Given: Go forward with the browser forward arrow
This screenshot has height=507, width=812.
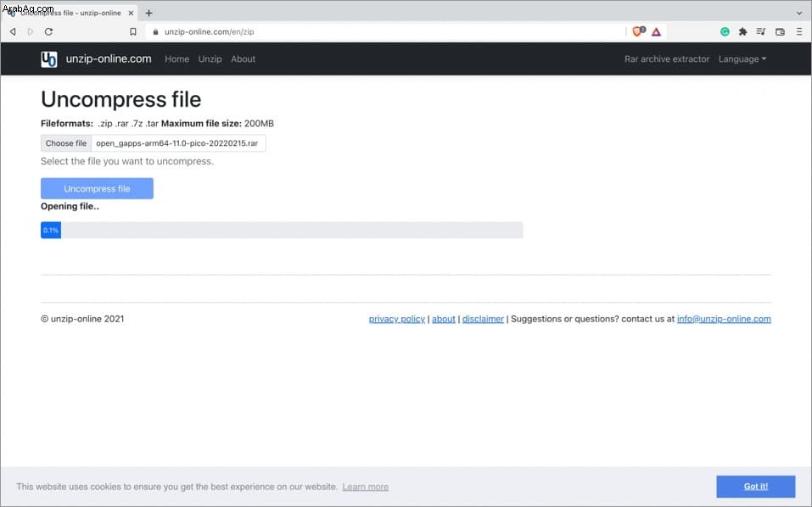Looking at the screenshot, I should coord(30,31).
